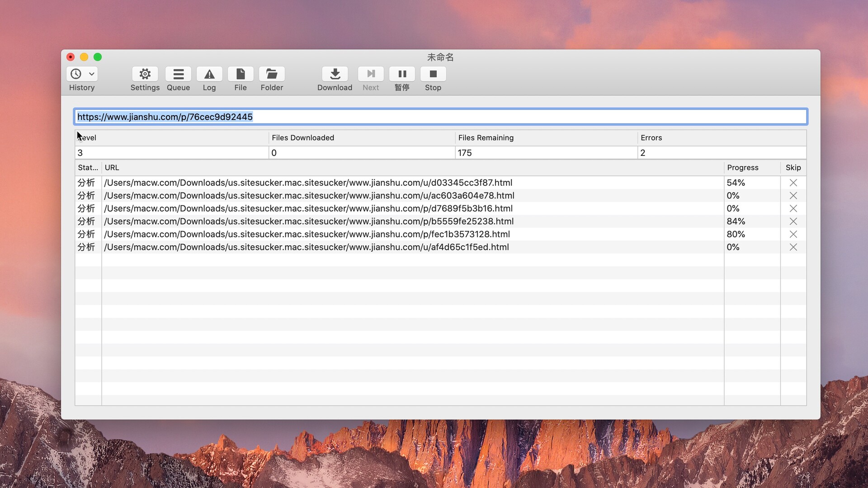
Task: Click the Files Remaining column header
Action: point(486,138)
